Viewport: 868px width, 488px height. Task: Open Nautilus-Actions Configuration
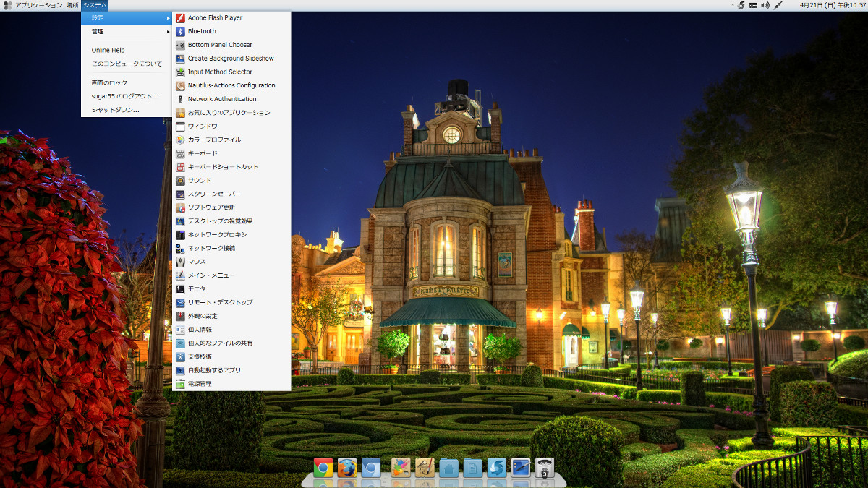tap(231, 85)
